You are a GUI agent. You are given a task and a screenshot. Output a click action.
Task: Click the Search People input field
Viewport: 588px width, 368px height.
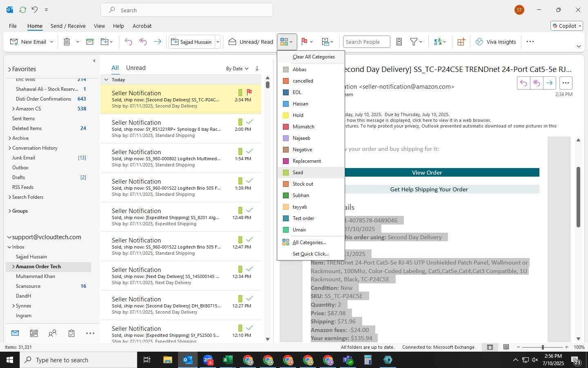pyautogui.click(x=366, y=42)
